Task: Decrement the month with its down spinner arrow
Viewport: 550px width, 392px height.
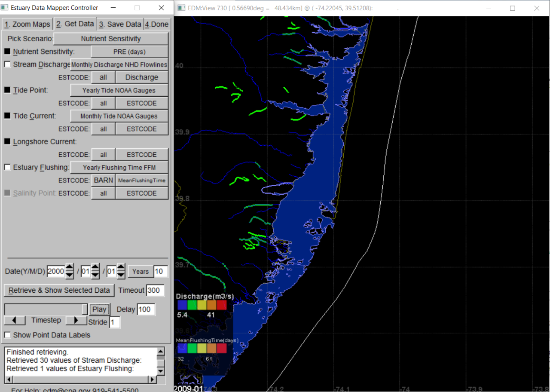Action: click(x=95, y=275)
